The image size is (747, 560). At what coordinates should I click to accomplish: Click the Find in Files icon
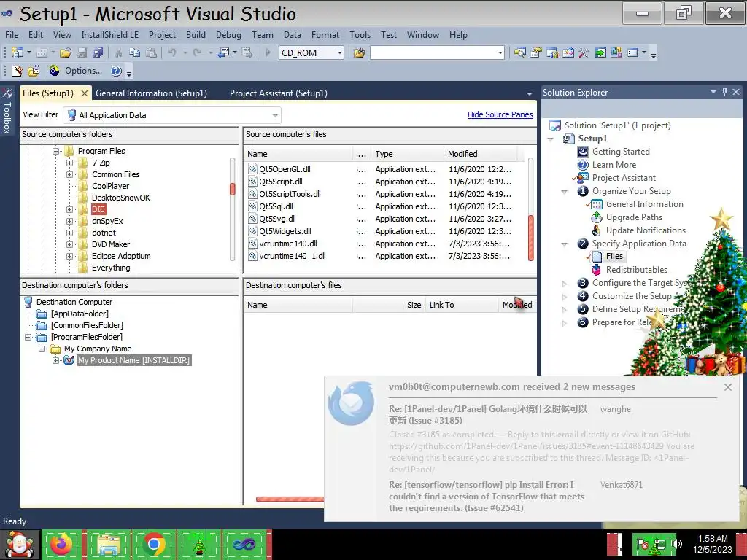click(x=359, y=52)
